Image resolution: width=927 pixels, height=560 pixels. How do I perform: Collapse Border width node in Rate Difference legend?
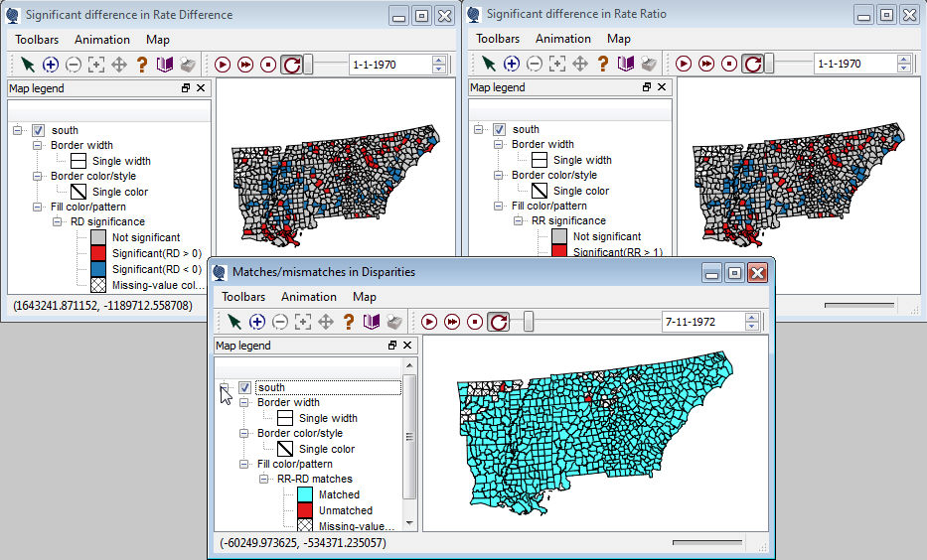37,145
